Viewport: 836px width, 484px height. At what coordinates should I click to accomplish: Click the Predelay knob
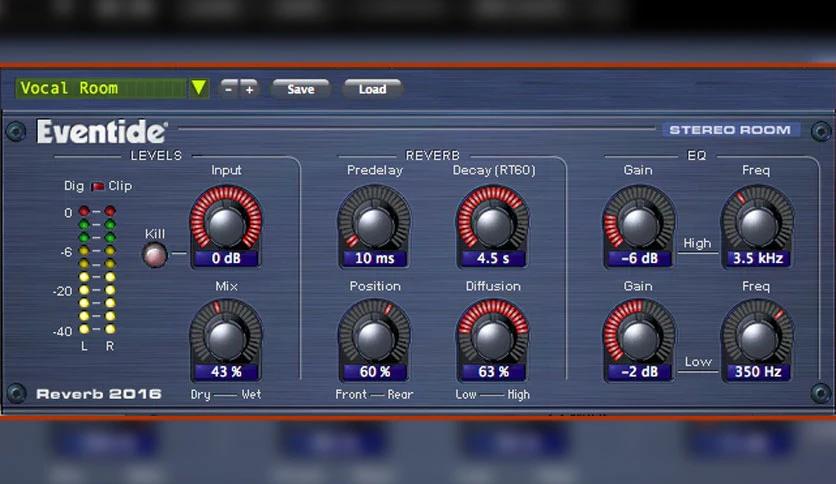374,225
